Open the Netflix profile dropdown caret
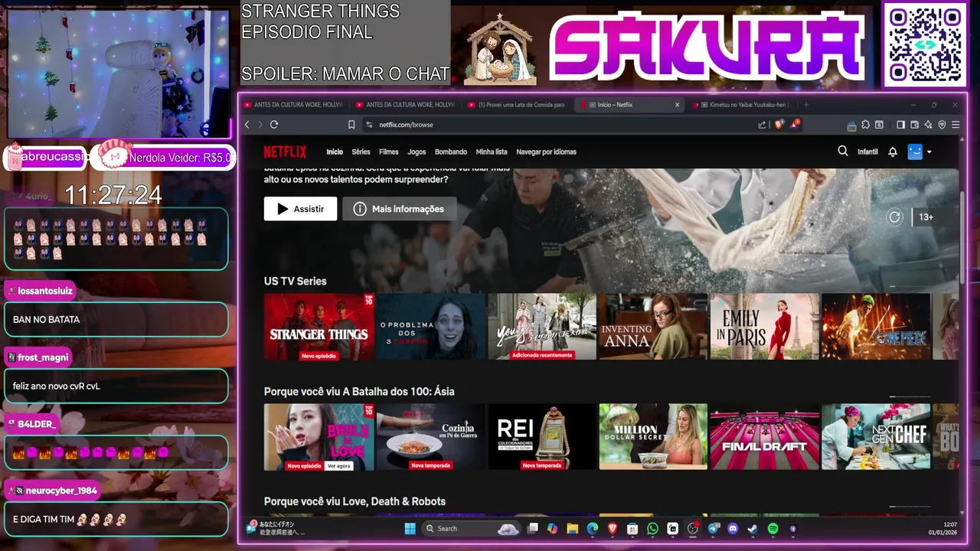This screenshot has width=980, height=551. click(929, 152)
